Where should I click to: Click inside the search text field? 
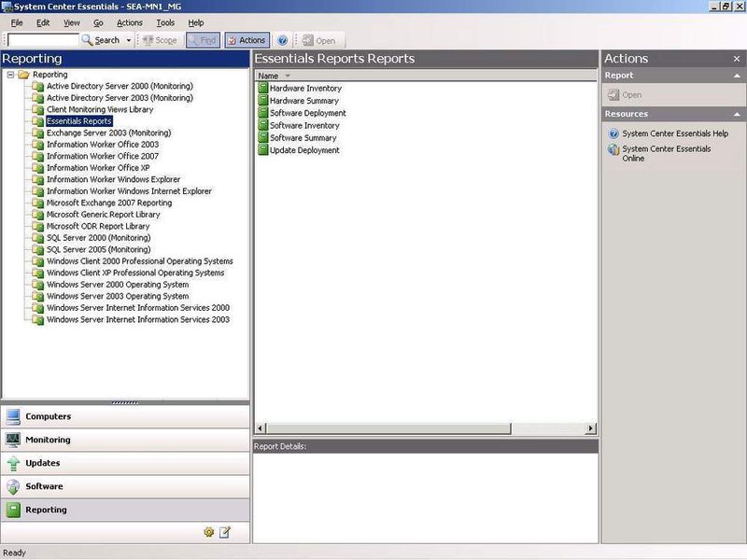click(43, 40)
